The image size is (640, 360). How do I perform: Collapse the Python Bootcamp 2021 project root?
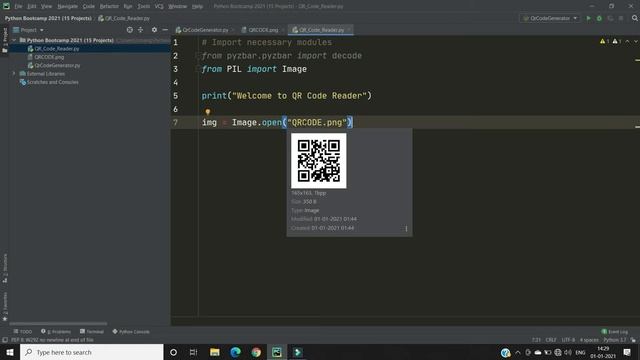coord(14,40)
